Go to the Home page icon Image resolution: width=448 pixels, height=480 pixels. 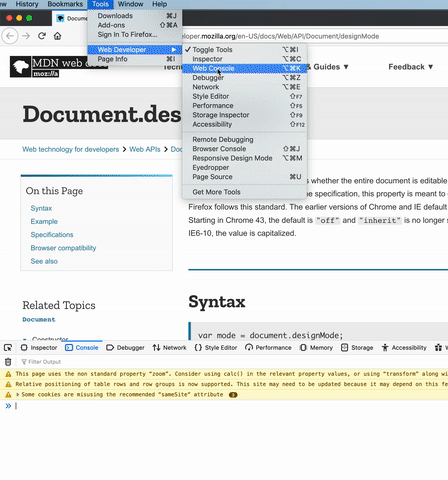click(x=57, y=36)
